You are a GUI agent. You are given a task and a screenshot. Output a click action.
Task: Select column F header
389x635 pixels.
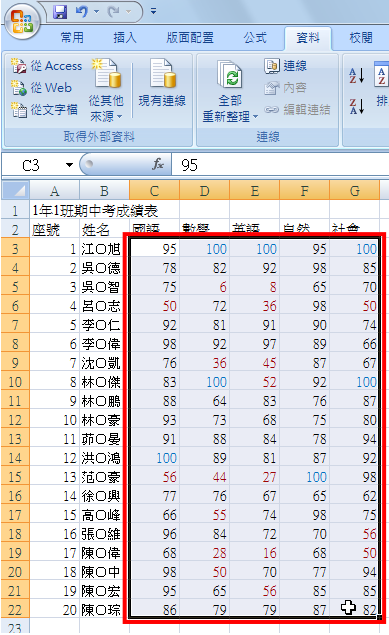click(x=304, y=190)
